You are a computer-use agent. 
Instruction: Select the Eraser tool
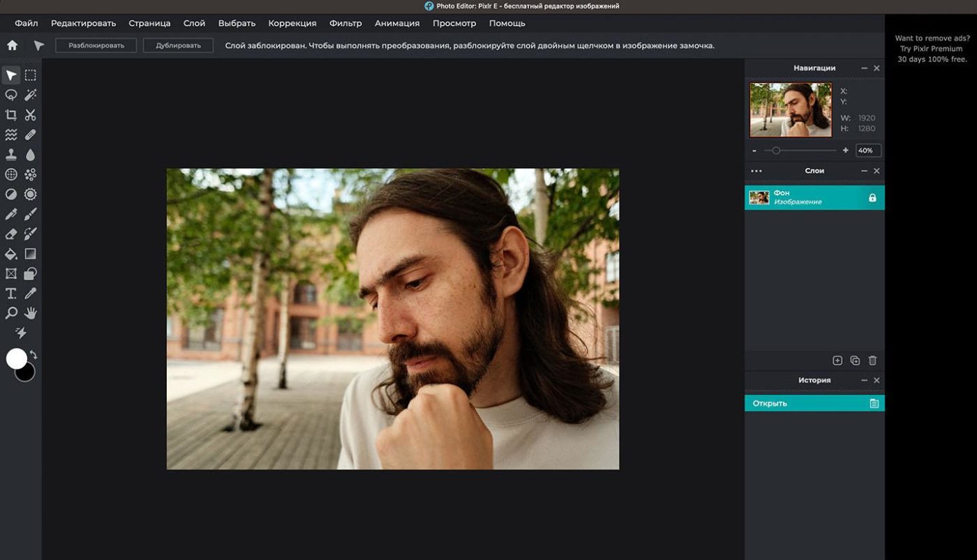tap(11, 234)
